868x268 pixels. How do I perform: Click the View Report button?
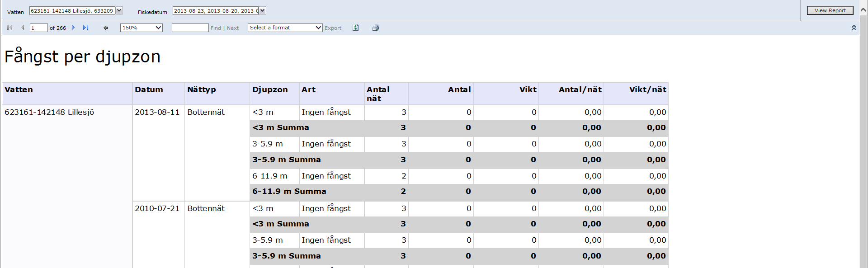click(x=830, y=10)
